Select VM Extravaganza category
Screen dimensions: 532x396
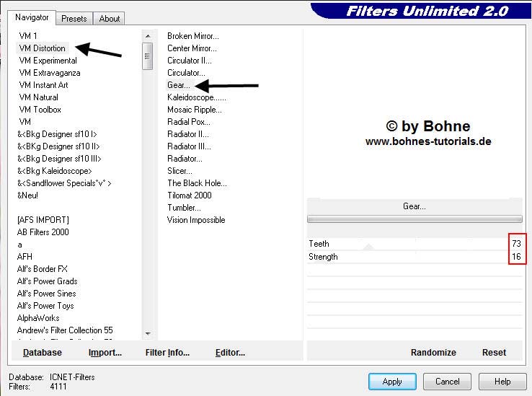[x=50, y=73]
